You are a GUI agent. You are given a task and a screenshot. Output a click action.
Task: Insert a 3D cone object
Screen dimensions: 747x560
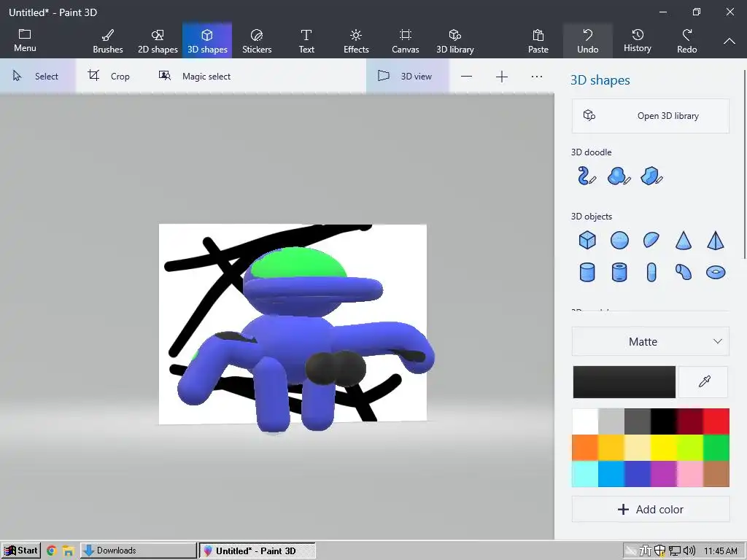tap(683, 240)
